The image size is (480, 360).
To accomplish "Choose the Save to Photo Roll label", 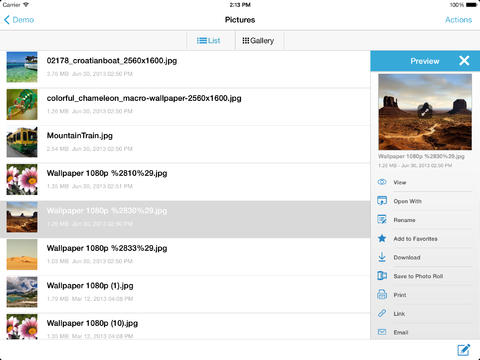I will pos(418,276).
